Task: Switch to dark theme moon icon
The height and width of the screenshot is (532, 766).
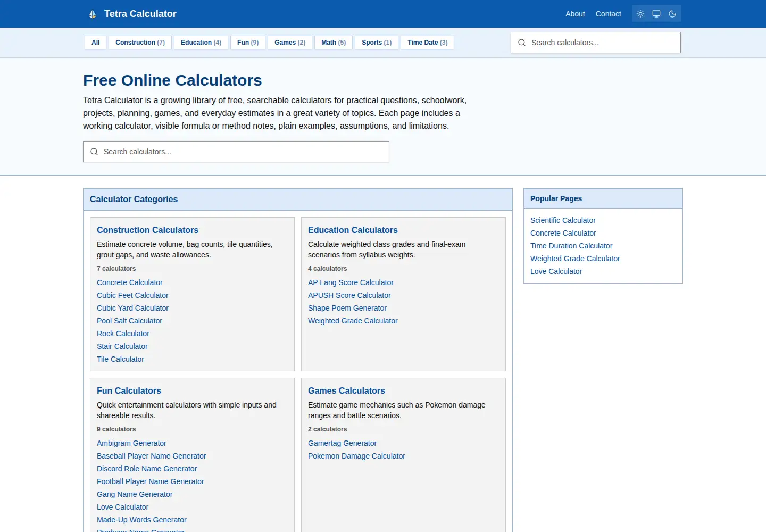Action: pyautogui.click(x=672, y=14)
